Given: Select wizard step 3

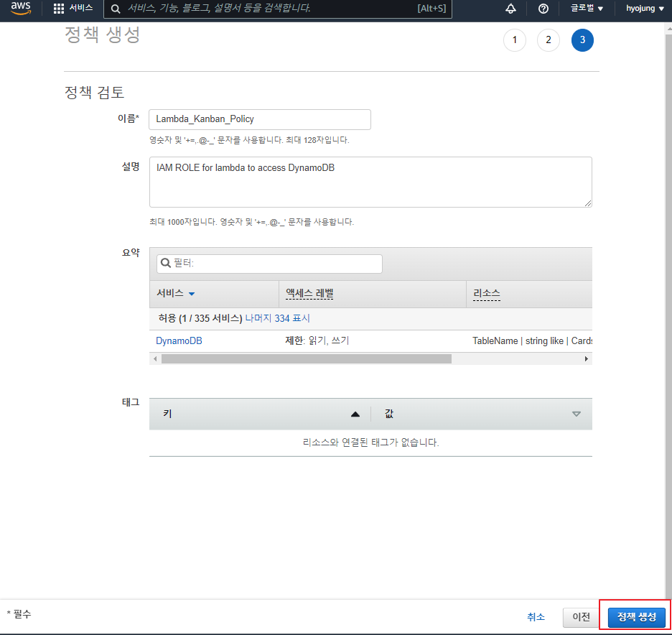Looking at the screenshot, I should [582, 40].
